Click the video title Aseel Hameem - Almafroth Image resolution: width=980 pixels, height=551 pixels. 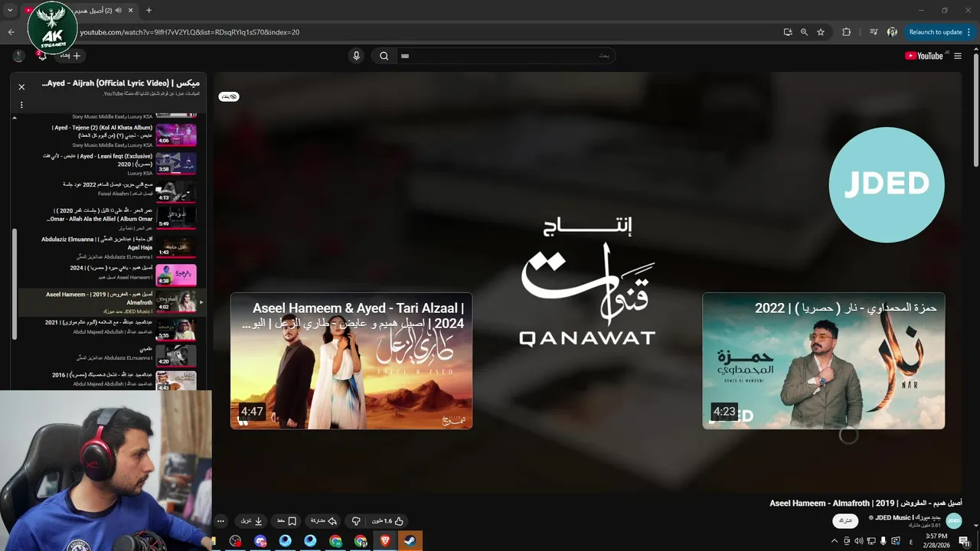(x=866, y=503)
